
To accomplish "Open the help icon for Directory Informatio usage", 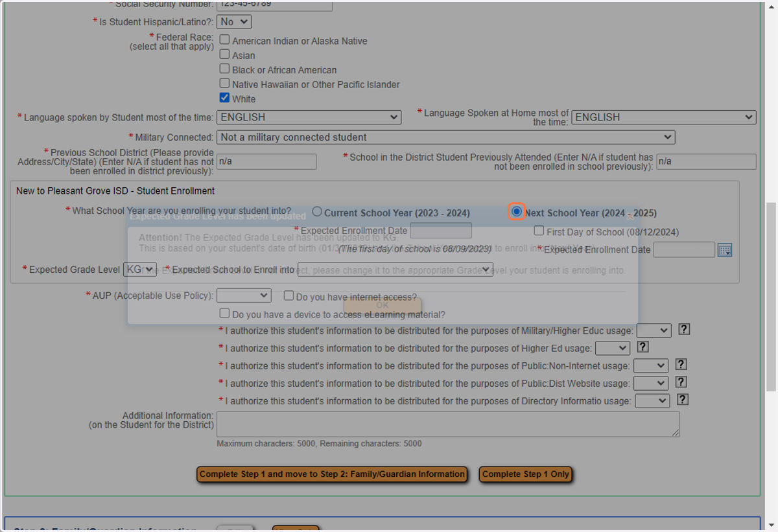I will tap(683, 399).
